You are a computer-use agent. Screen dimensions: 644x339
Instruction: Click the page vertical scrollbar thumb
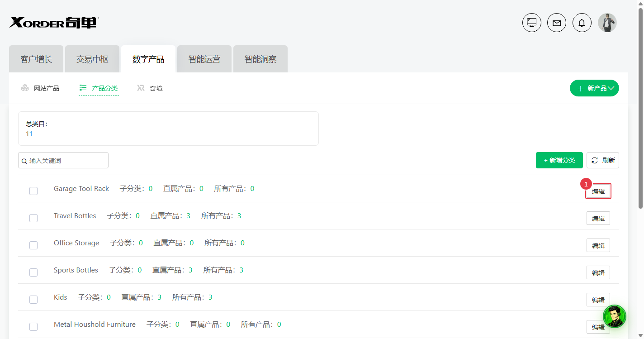click(640, 109)
